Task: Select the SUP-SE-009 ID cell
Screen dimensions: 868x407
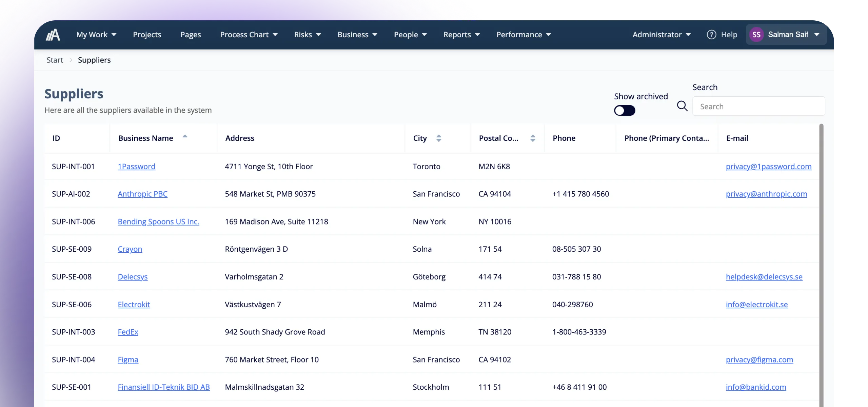Action: (x=72, y=249)
